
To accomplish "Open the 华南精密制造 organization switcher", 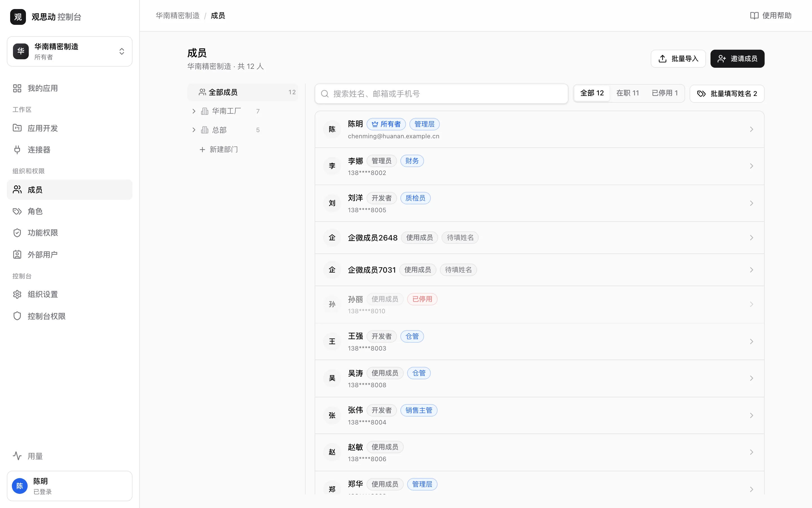I will (x=69, y=51).
